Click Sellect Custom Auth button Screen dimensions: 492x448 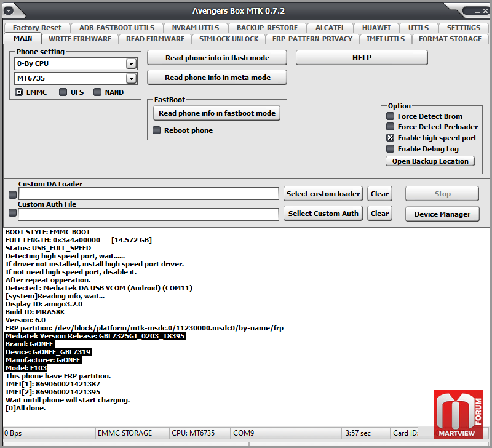pyautogui.click(x=323, y=214)
